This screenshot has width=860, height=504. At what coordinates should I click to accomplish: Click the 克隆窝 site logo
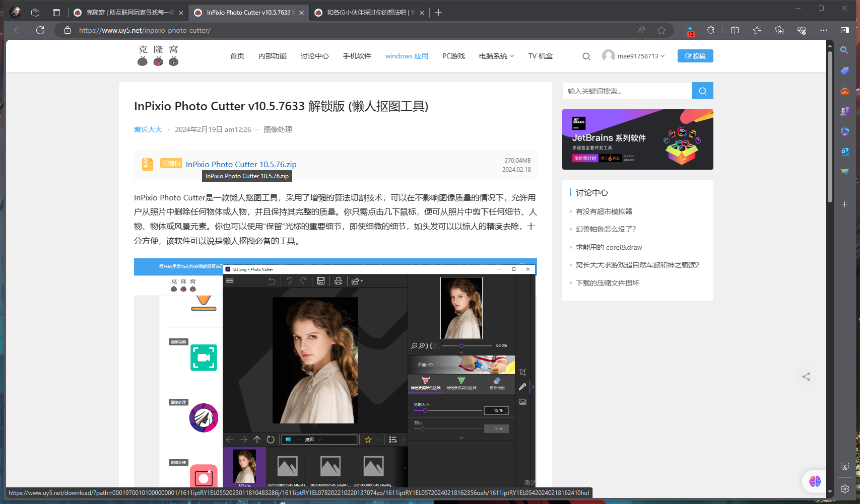coord(158,55)
